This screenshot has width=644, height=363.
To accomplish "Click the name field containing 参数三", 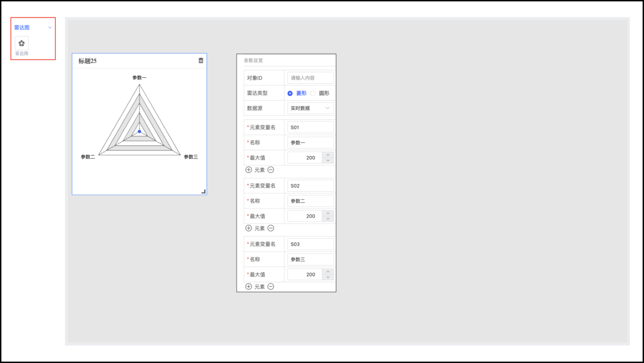I will point(310,259).
